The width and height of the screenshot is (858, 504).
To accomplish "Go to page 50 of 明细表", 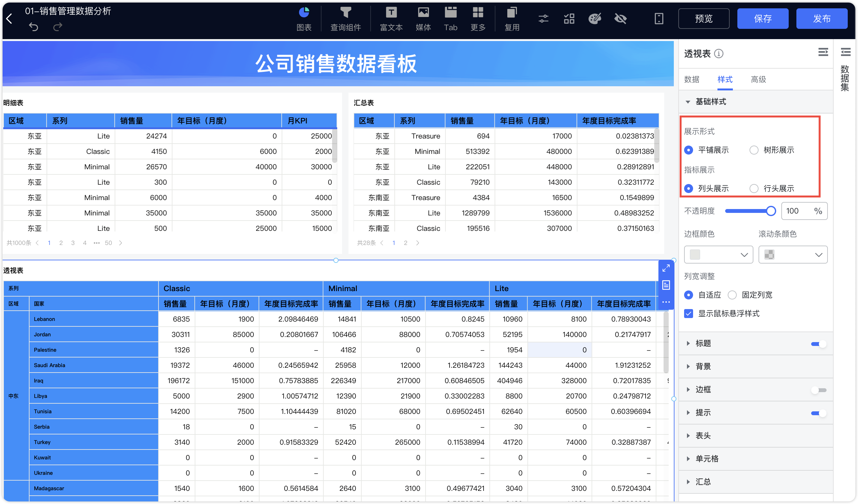I will (x=108, y=243).
